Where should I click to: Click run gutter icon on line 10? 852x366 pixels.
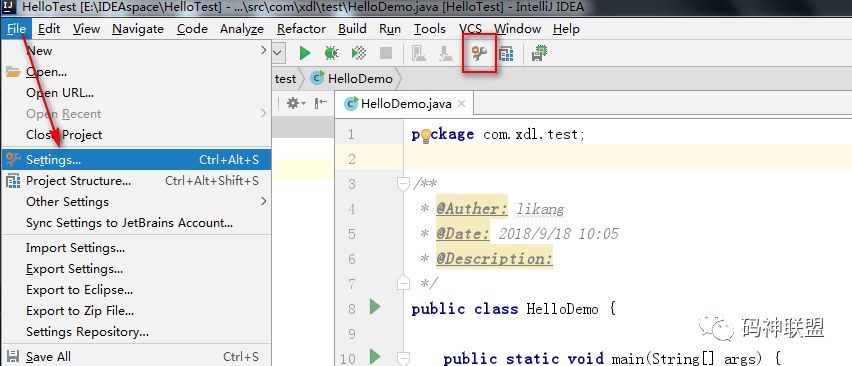(x=375, y=357)
